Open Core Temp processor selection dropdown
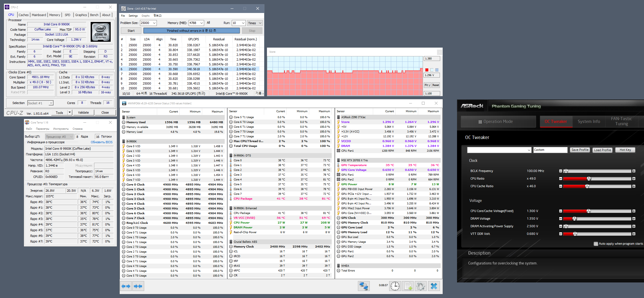The image size is (644, 298). pyautogui.click(x=59, y=137)
